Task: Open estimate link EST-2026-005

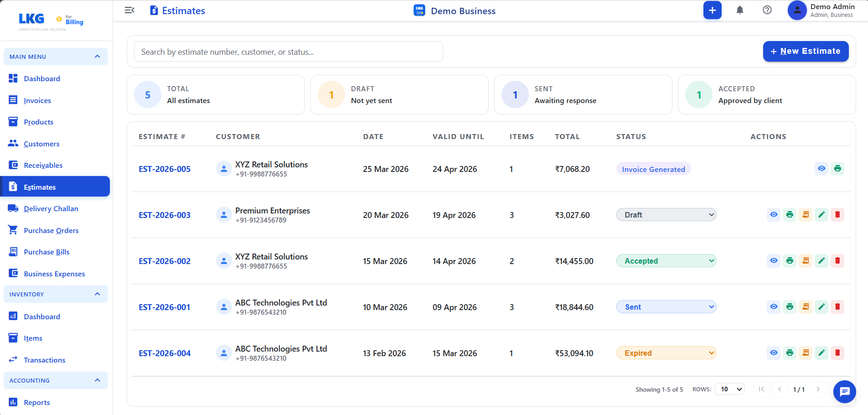Action: coord(165,169)
